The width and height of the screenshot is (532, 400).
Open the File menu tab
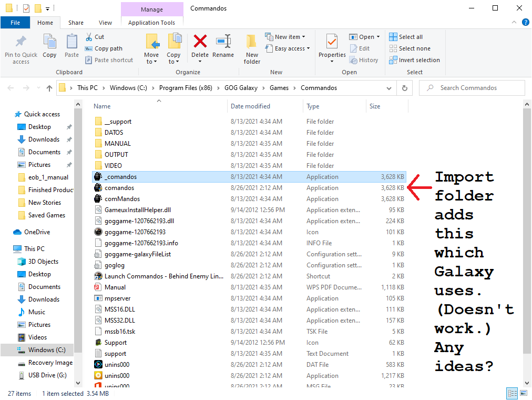point(15,23)
